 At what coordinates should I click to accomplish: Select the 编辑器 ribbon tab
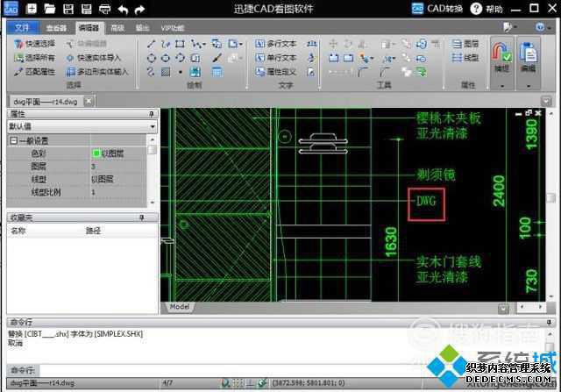point(89,27)
